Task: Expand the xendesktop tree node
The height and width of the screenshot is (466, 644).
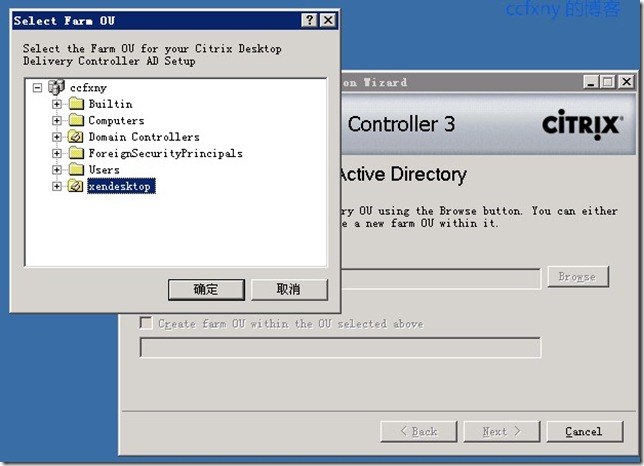Action: pyautogui.click(x=57, y=186)
